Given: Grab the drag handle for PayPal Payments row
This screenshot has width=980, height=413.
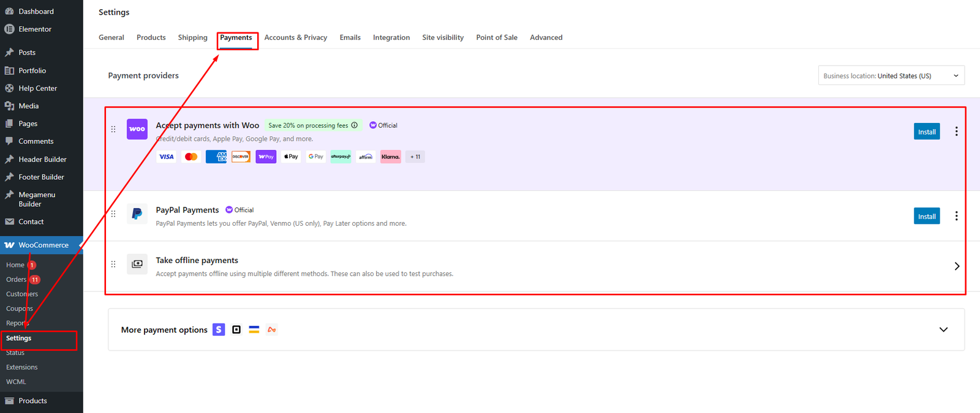Looking at the screenshot, I should (113, 214).
